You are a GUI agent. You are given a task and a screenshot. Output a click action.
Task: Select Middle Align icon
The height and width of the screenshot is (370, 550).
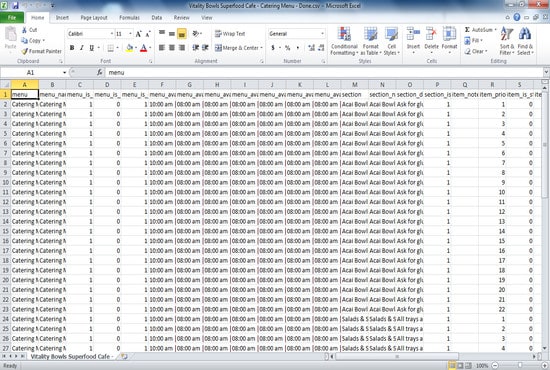pyautogui.click(x=172, y=34)
